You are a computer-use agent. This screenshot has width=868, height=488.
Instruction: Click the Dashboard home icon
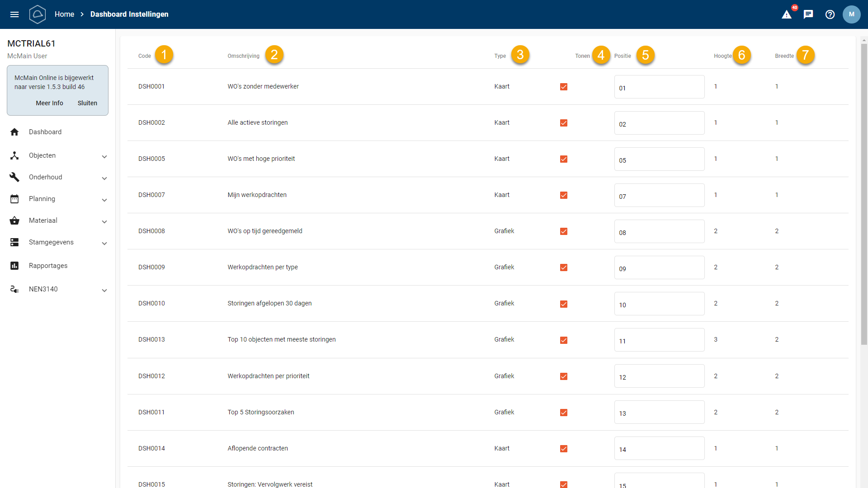[14, 132]
